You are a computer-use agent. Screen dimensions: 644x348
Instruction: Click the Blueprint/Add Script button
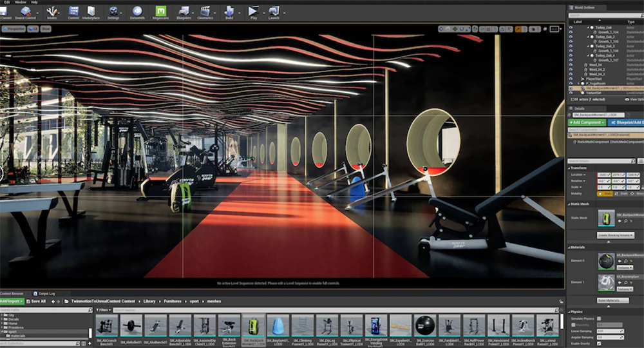pyautogui.click(x=626, y=122)
